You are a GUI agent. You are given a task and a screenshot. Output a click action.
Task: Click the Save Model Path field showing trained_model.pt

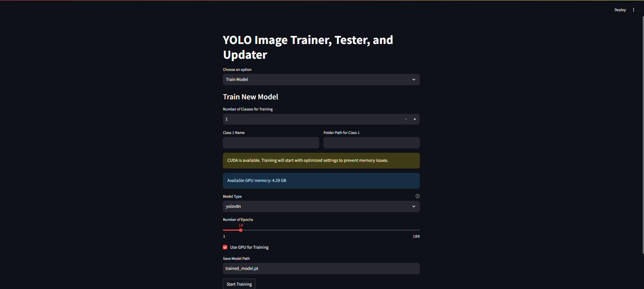click(321, 268)
